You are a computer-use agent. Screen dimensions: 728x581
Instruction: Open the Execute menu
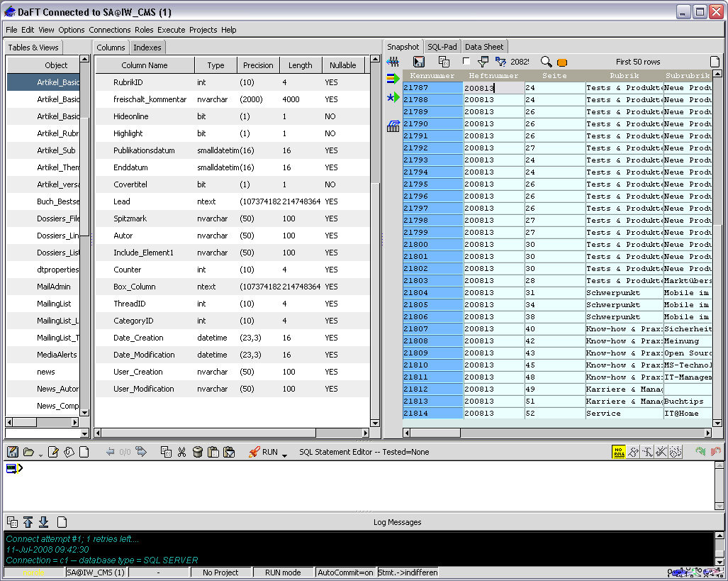(x=172, y=30)
